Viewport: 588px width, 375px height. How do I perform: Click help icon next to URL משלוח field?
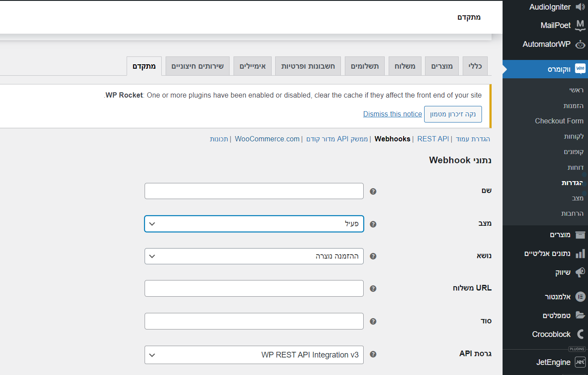coord(373,289)
